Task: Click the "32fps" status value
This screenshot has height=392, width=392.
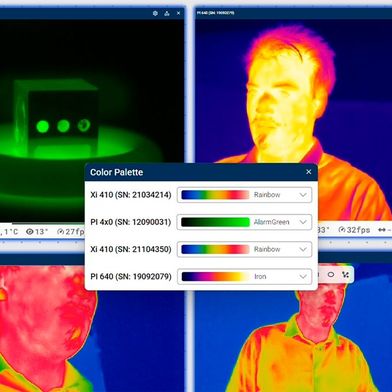Action: tap(358, 230)
